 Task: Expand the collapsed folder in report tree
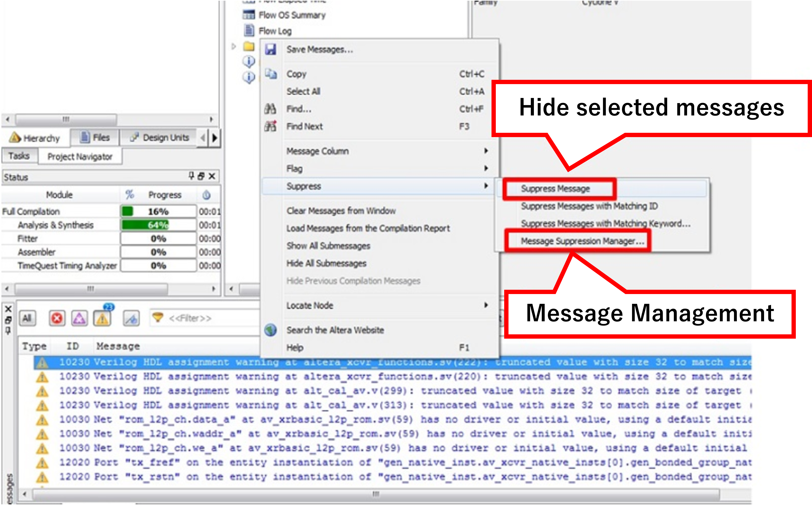click(x=234, y=46)
